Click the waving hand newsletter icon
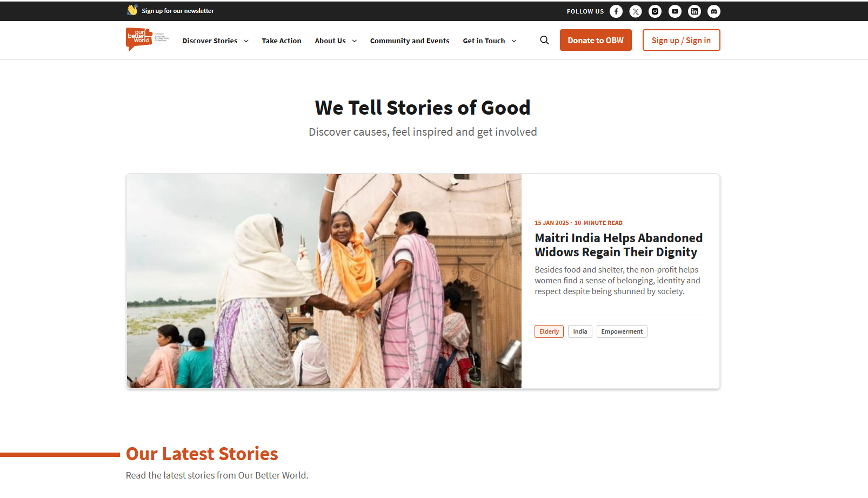 tap(132, 10)
